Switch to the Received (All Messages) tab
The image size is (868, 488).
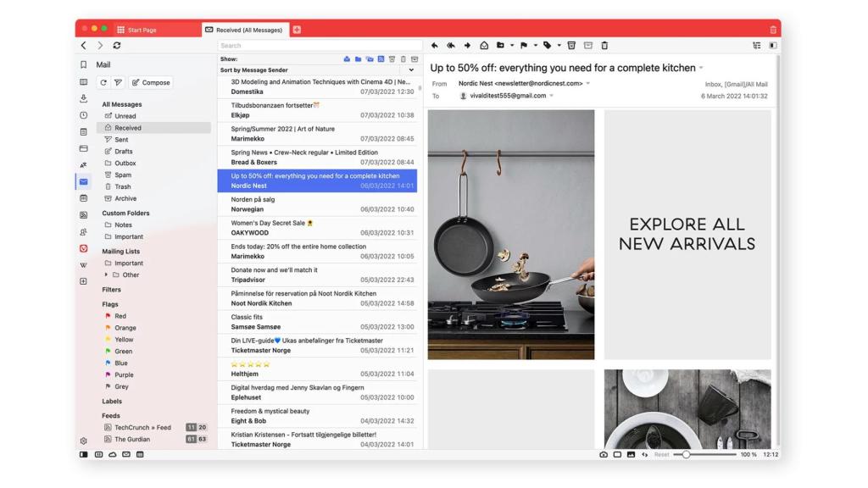247,27
